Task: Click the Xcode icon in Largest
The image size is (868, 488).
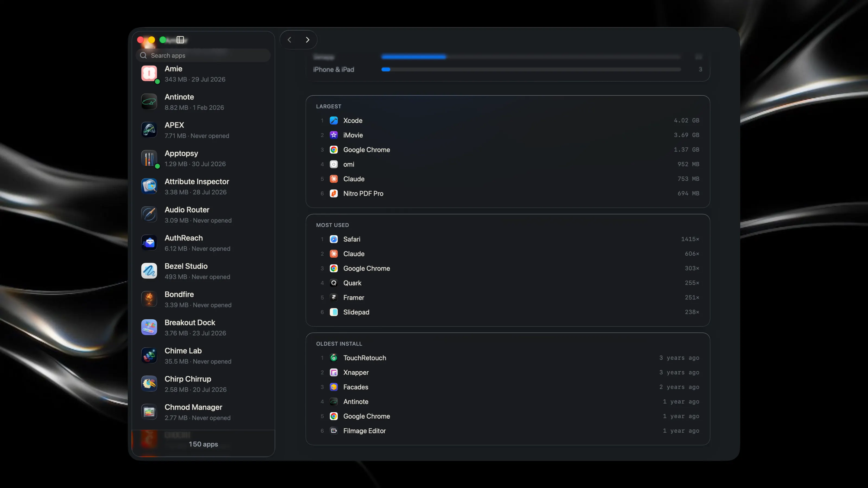Action: [334, 121]
